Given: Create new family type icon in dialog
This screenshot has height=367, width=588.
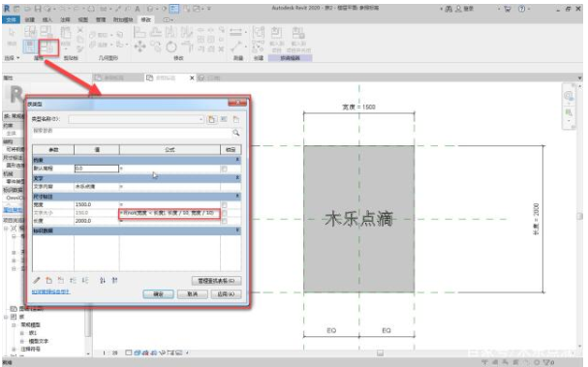Looking at the screenshot, I should 212,119.
